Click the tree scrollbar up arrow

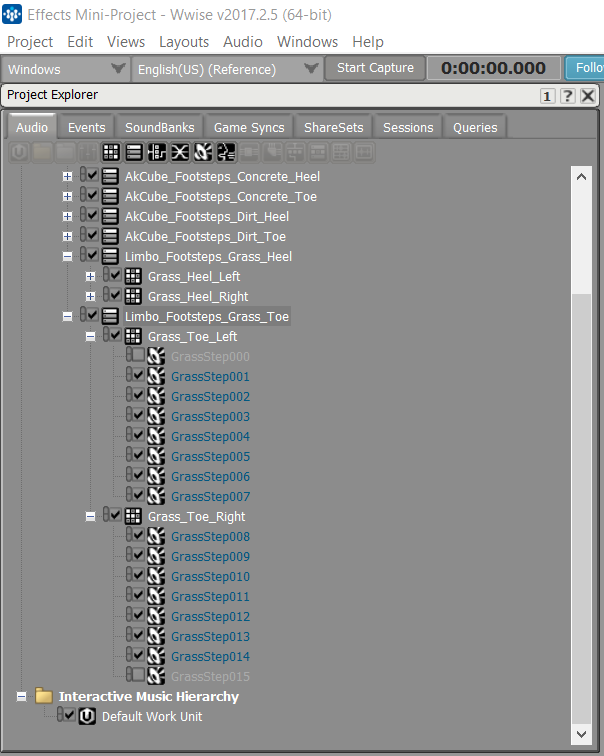[581, 177]
